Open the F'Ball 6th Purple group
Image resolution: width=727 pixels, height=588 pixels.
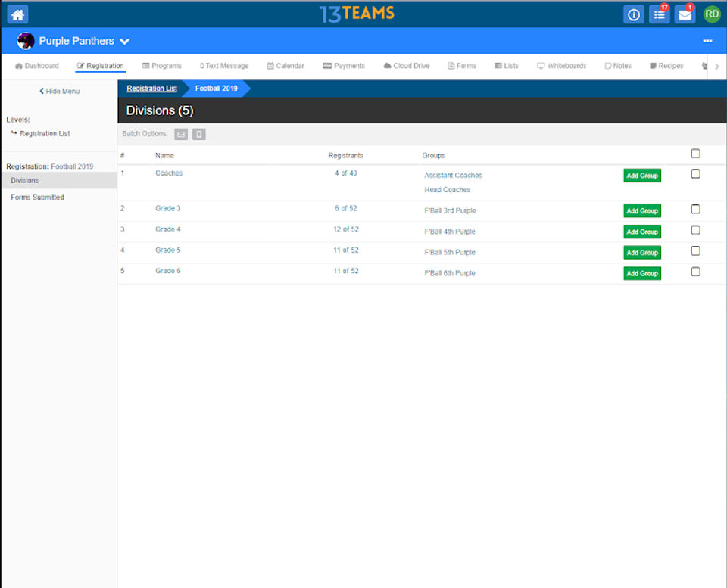[x=450, y=273]
